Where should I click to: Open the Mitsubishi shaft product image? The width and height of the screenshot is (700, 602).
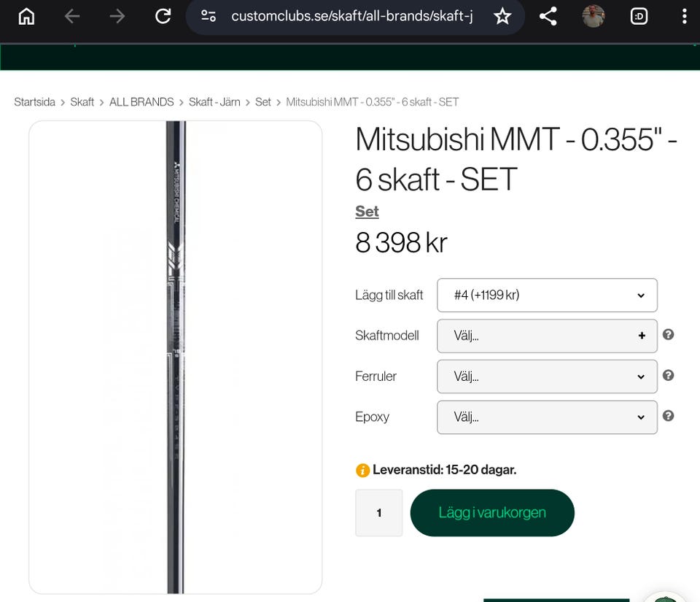(x=176, y=358)
